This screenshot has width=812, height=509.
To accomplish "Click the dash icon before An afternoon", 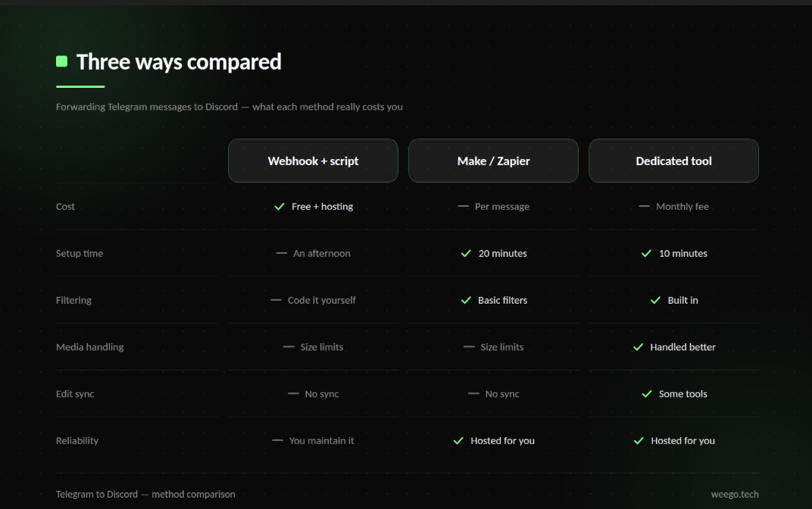I will click(281, 253).
